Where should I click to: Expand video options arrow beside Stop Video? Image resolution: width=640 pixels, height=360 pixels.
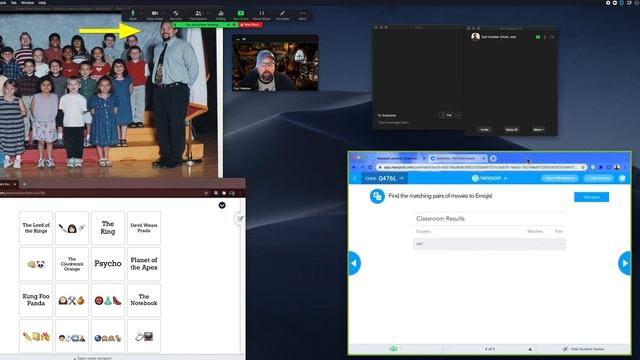[163, 13]
